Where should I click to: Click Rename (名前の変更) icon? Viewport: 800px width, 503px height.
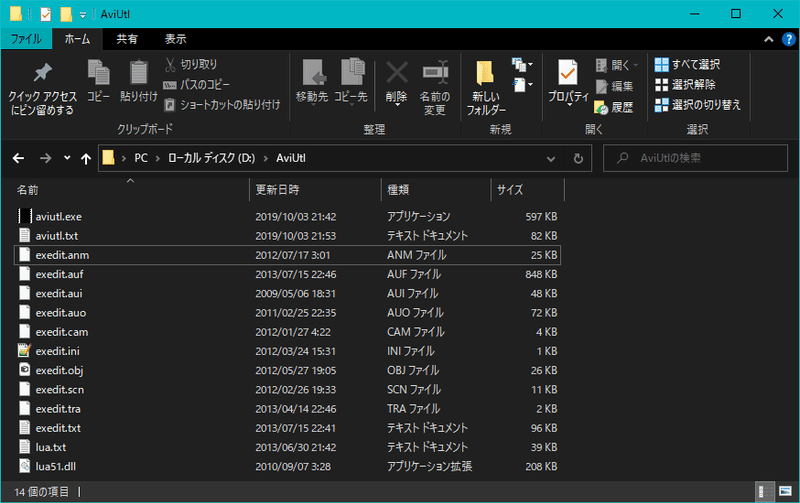click(x=435, y=88)
